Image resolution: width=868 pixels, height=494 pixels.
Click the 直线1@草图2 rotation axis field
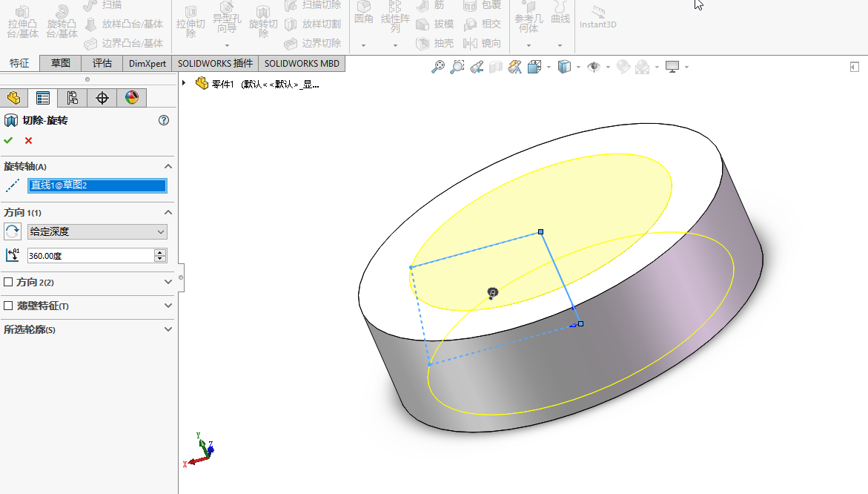click(96, 185)
